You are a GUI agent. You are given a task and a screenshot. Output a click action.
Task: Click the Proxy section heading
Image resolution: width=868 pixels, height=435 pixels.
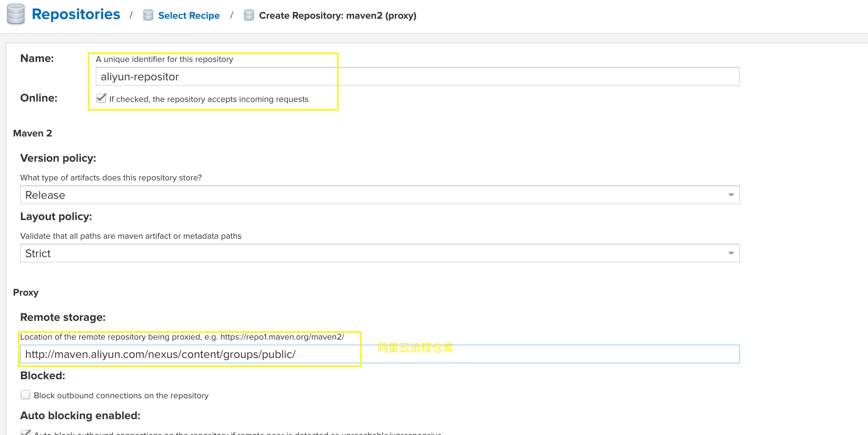(x=26, y=292)
